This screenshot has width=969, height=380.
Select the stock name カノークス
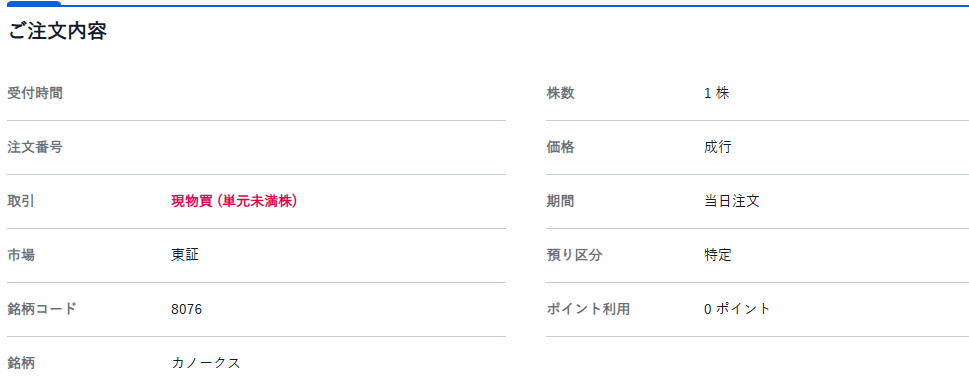point(206,363)
